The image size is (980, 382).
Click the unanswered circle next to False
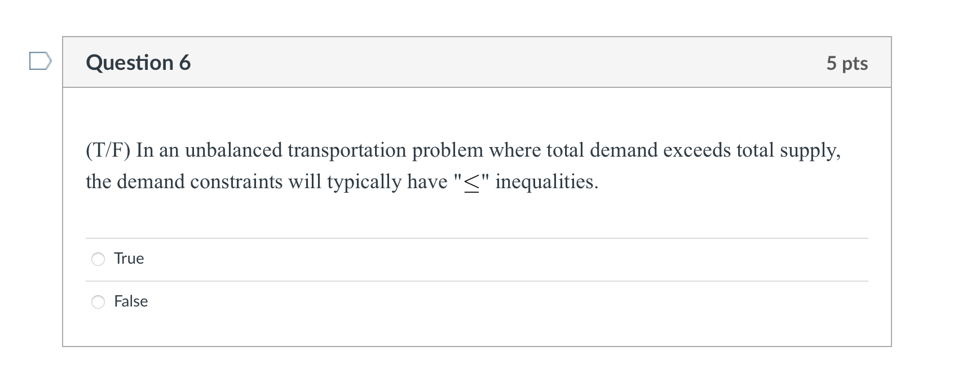(x=98, y=301)
